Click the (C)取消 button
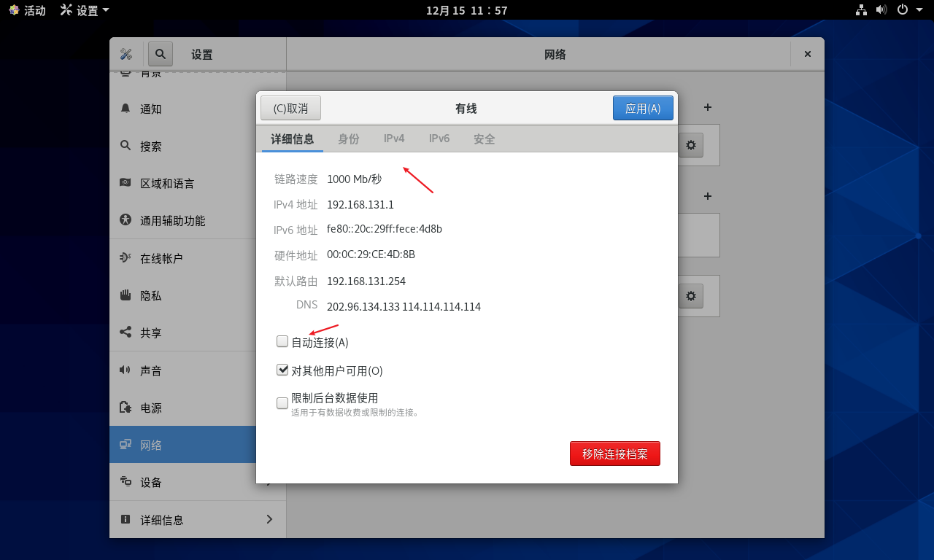Viewport: 934px width, 560px height. point(290,108)
